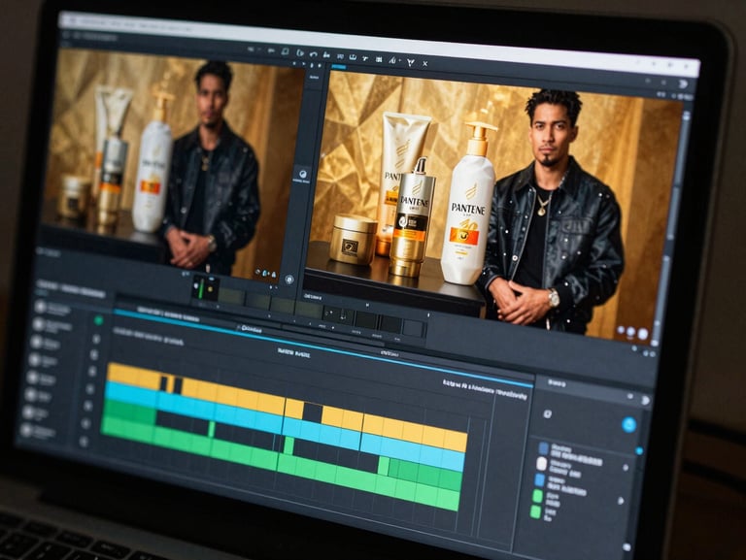The width and height of the screenshot is (746, 560).
Task: Expand the arrow beside the upper green swatch row
Action: 621,501
